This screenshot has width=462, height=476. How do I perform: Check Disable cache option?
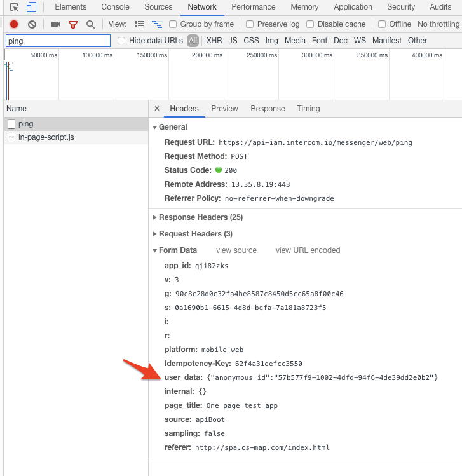pos(310,24)
